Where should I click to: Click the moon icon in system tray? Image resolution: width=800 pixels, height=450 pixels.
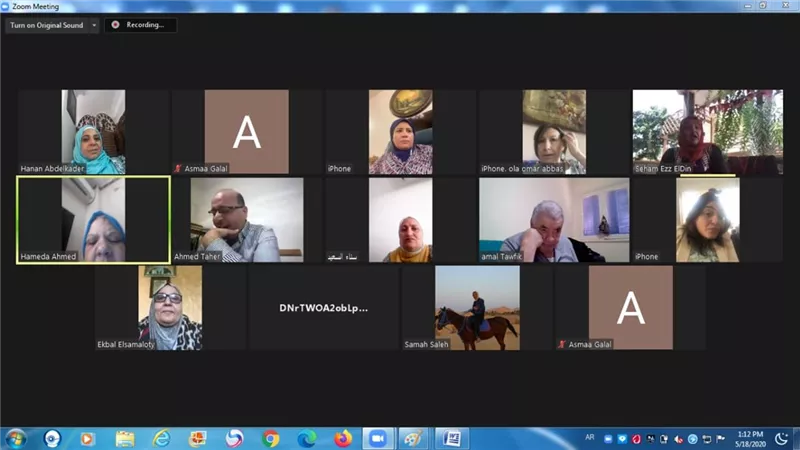pyautogui.click(x=781, y=439)
